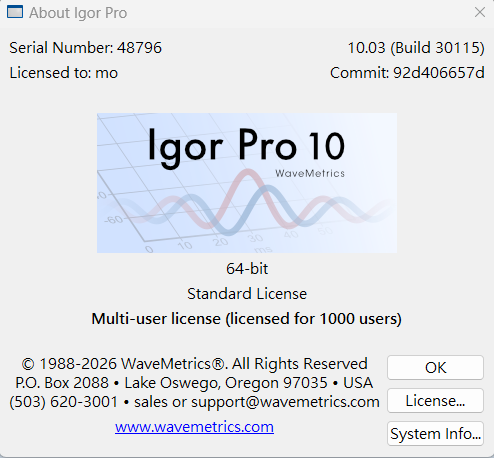Open the License... dialog
Image resolution: width=494 pixels, height=458 pixels.
(x=435, y=400)
